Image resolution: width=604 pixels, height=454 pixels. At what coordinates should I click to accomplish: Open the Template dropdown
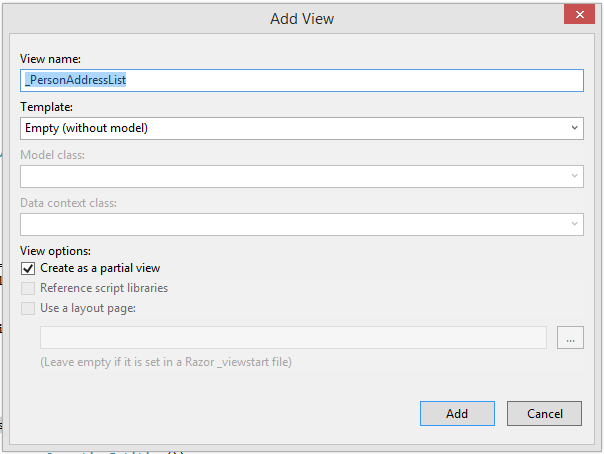point(300,128)
